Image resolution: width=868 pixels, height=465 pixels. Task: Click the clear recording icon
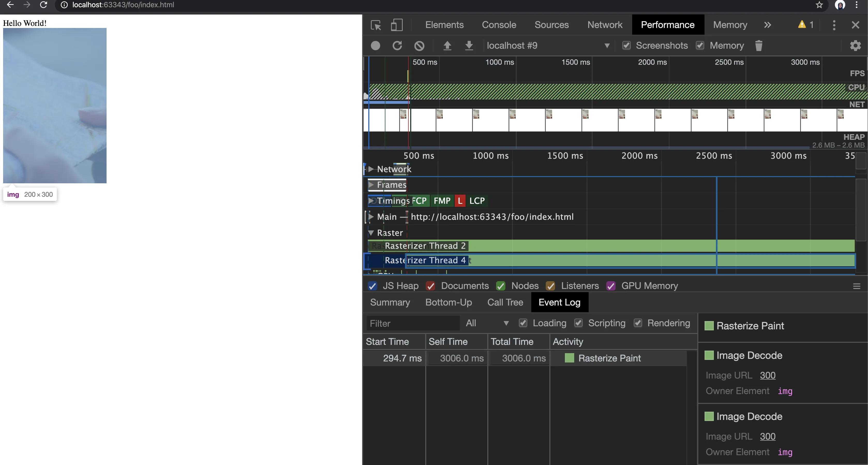click(419, 46)
